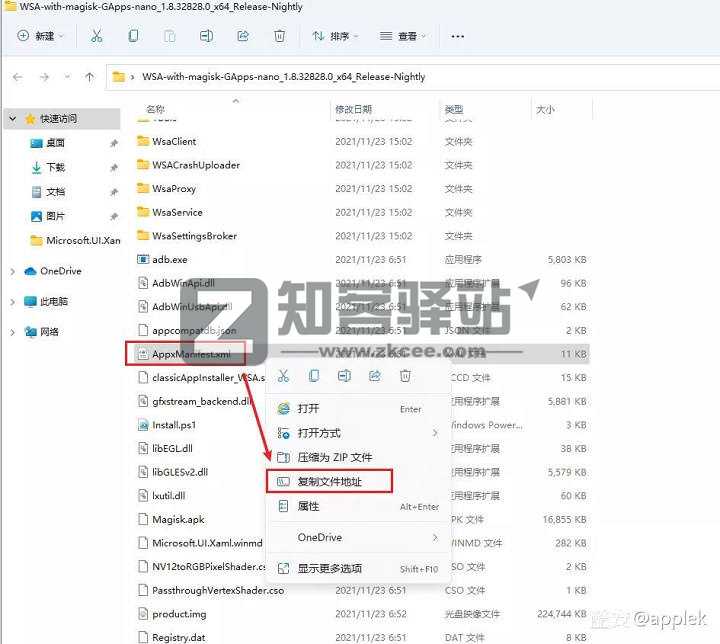Click the Copy icon in the context menu

[x=314, y=376]
